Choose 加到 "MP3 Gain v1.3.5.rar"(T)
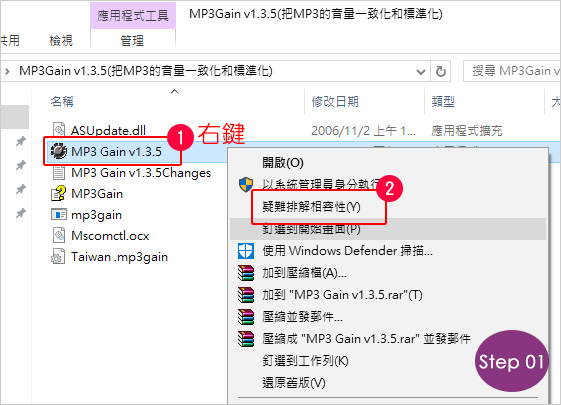The width and height of the screenshot is (561, 405). click(x=387, y=295)
